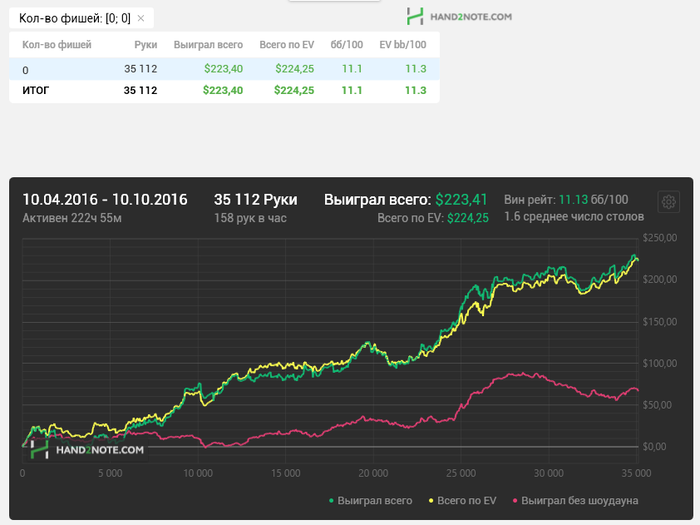Click the '$223,41' total won value

461,200
